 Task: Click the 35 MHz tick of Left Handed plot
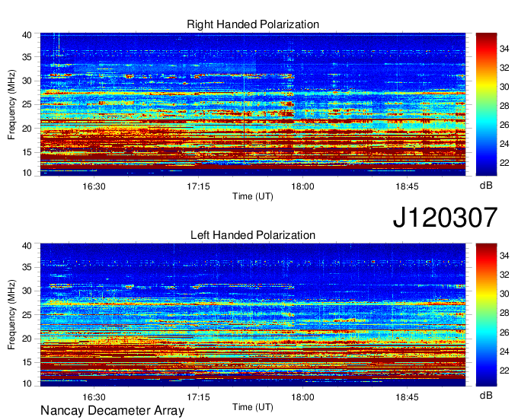pyautogui.click(x=27, y=268)
